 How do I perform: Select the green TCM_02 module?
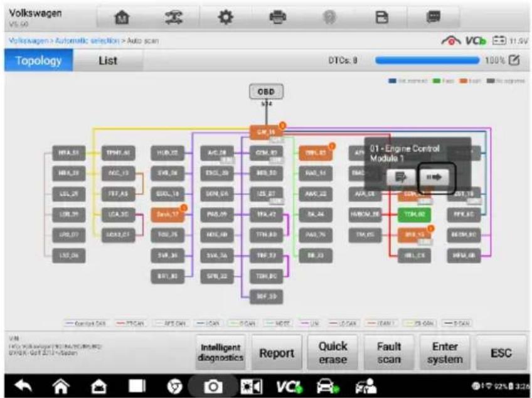pyautogui.click(x=414, y=215)
